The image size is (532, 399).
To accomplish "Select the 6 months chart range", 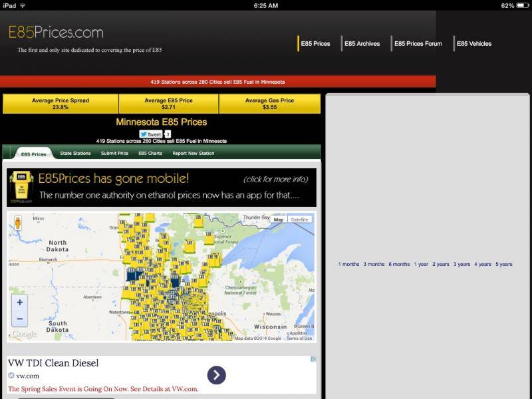I will coord(399,265).
